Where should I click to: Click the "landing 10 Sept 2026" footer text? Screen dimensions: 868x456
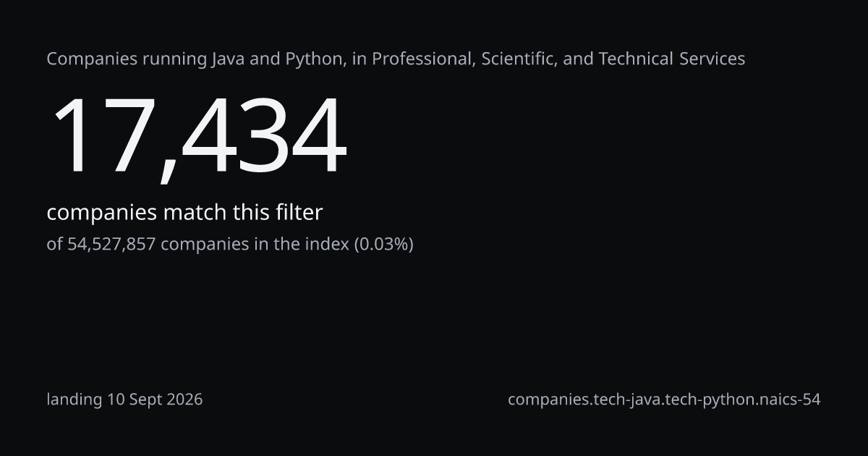coord(124,399)
